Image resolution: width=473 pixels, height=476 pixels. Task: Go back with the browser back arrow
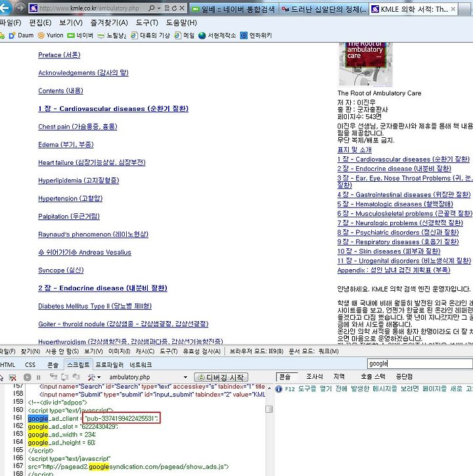pos(4,8)
